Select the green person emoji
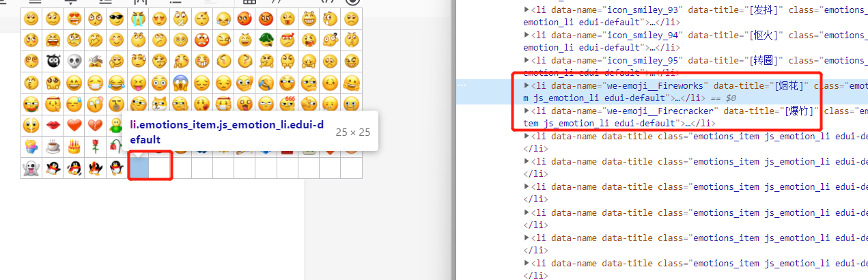This screenshot has height=280, width=868. point(117,126)
